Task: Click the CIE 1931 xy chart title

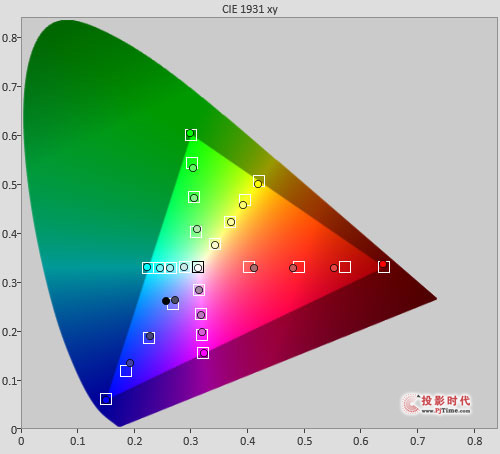Action: point(250,9)
